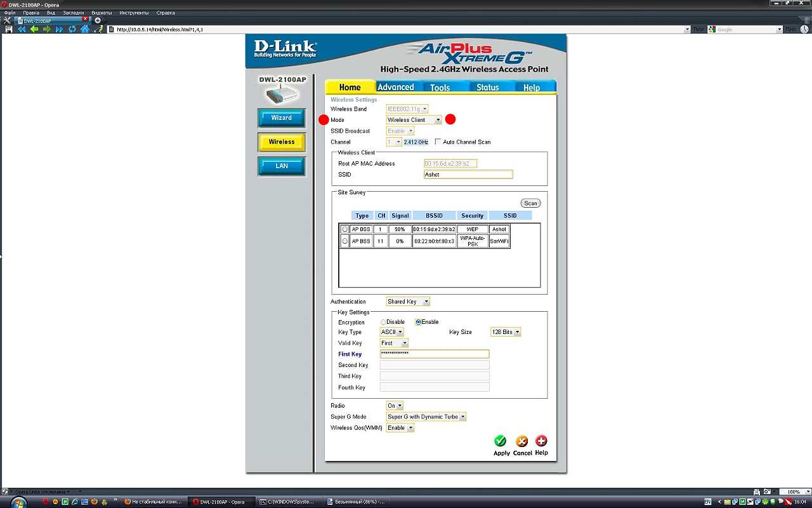This screenshot has height=508, width=812.
Task: Click the Root AP MAC Address field
Action: pyautogui.click(x=450, y=164)
